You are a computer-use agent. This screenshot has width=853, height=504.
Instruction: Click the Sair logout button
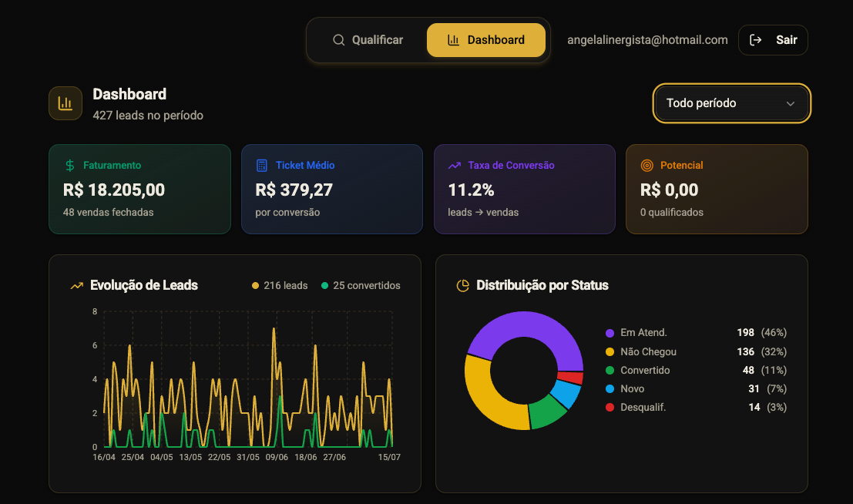tap(773, 40)
